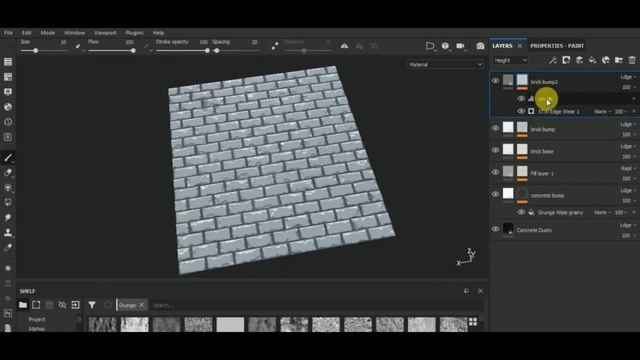Switch to Properties - Paint tab
Image resolution: width=640 pixels, height=360 pixels.
pyautogui.click(x=557, y=46)
